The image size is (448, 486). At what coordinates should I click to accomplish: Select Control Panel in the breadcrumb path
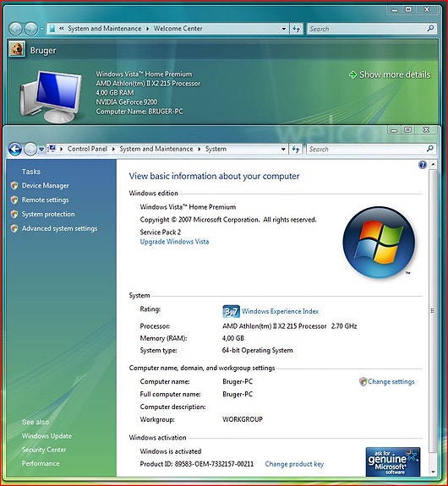[x=87, y=149]
